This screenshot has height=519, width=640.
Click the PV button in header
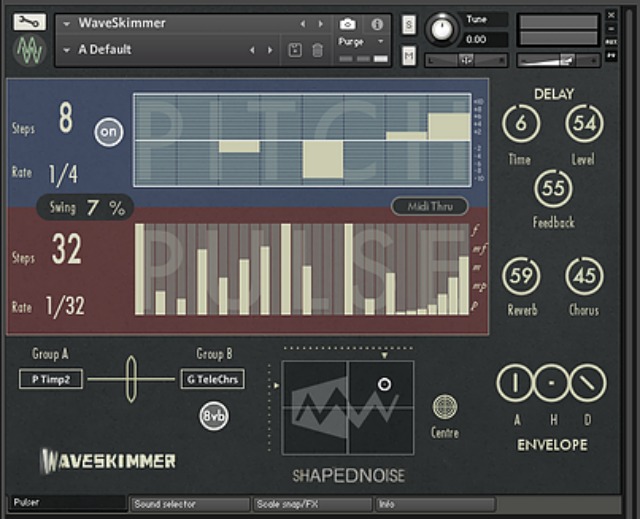click(611, 55)
